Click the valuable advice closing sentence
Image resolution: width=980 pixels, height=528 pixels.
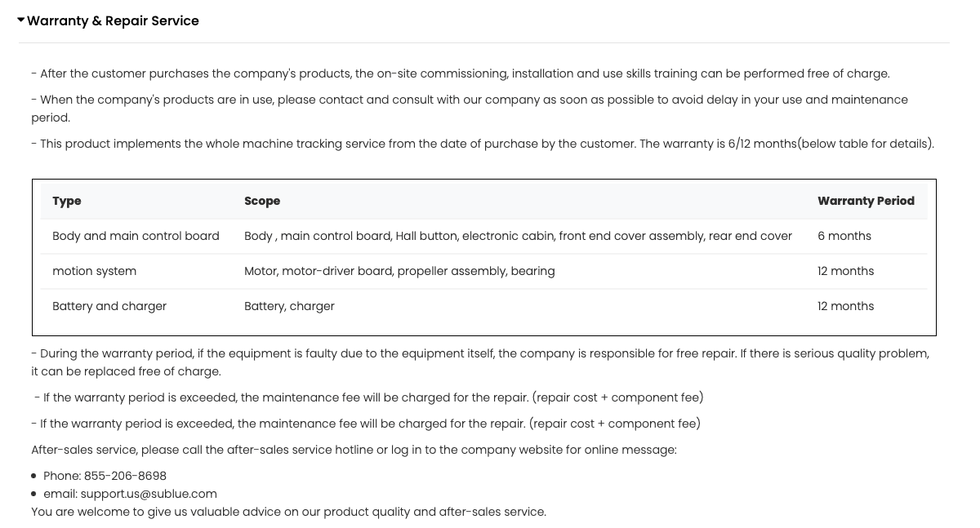point(288,512)
